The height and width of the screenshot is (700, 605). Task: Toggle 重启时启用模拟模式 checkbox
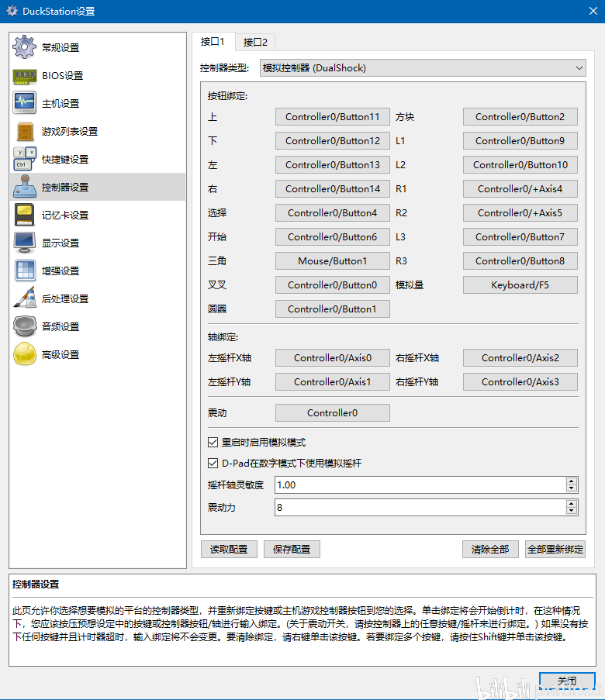(213, 443)
